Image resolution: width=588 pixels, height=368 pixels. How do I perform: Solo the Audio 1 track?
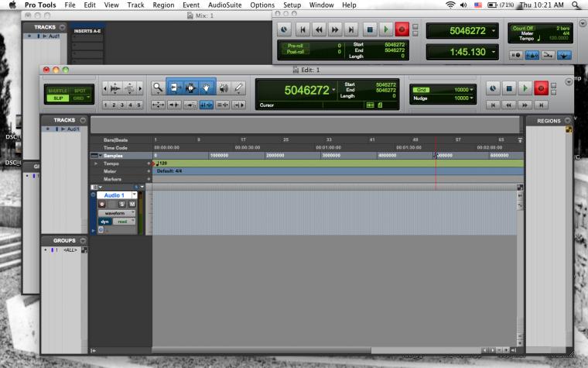pos(122,204)
